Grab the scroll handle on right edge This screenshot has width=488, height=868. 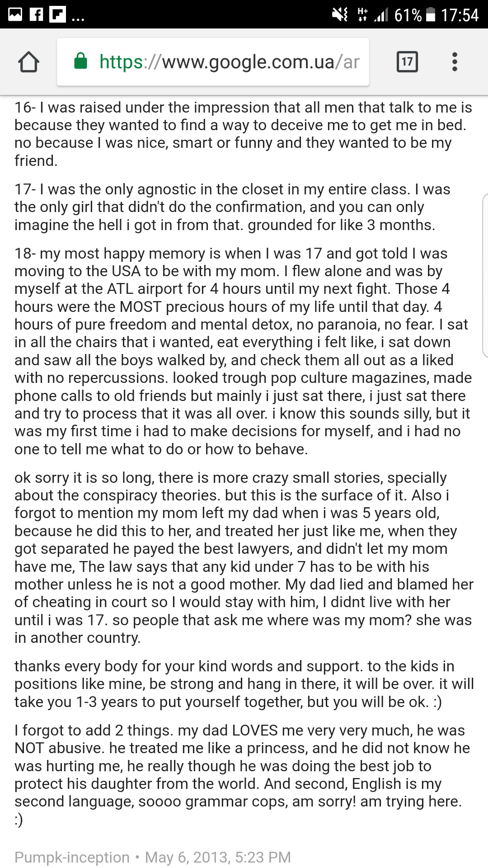point(485,276)
